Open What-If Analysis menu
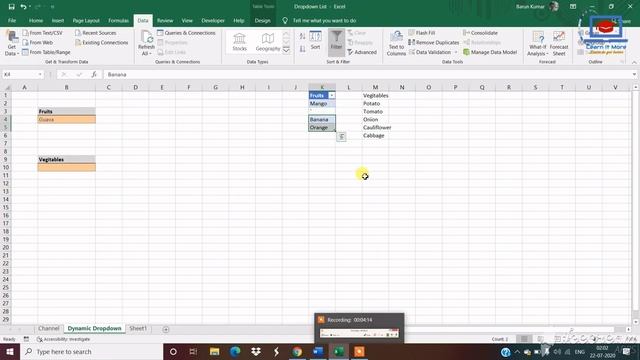 [x=538, y=43]
